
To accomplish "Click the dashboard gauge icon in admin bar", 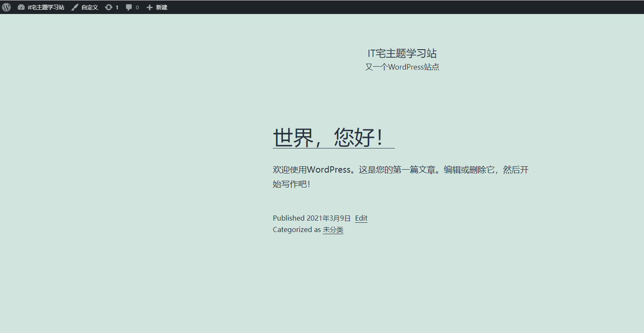I will (21, 7).
